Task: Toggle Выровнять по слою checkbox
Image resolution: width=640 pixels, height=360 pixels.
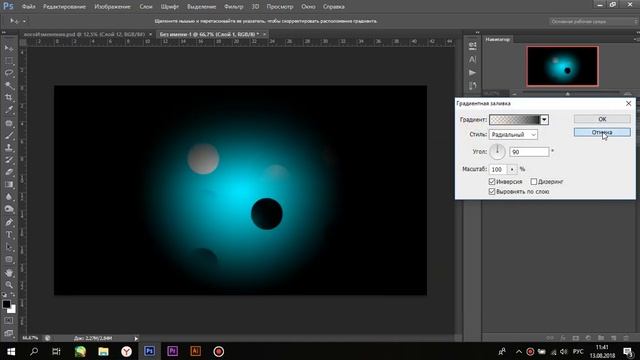Action: [492, 191]
